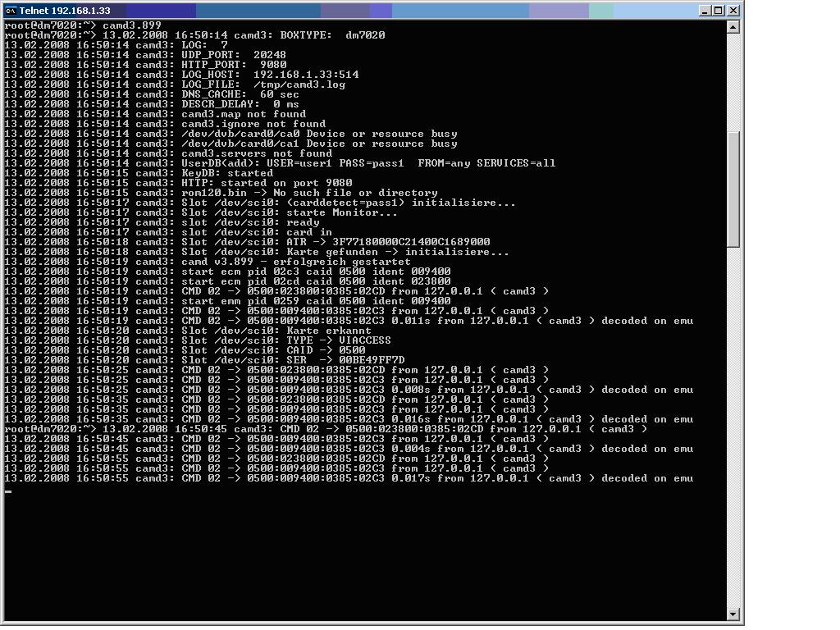Click 'camd v3.899 - erfolgreich gestartet' line
Viewport: 840px width, 630px height.
click(x=295, y=262)
